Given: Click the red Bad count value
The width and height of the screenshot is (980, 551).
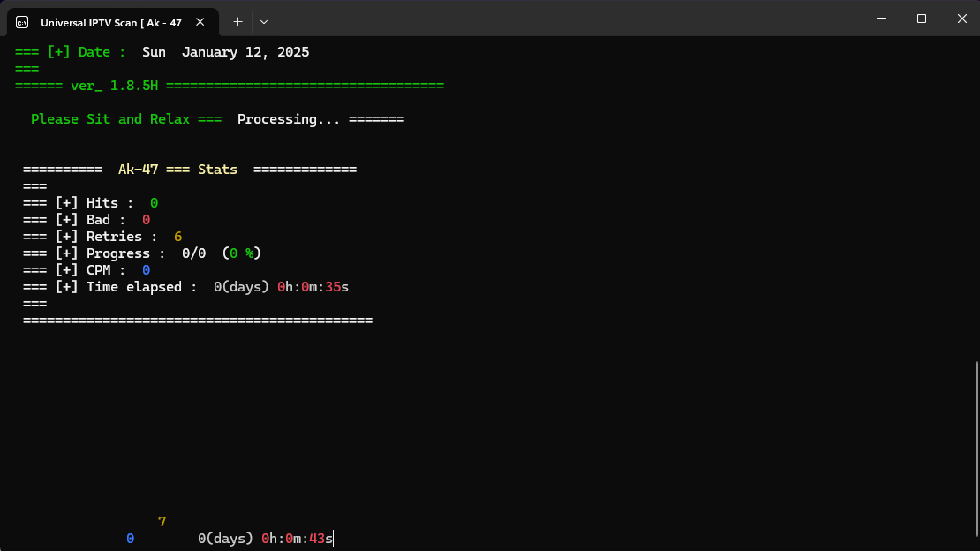Looking at the screenshot, I should point(146,220).
